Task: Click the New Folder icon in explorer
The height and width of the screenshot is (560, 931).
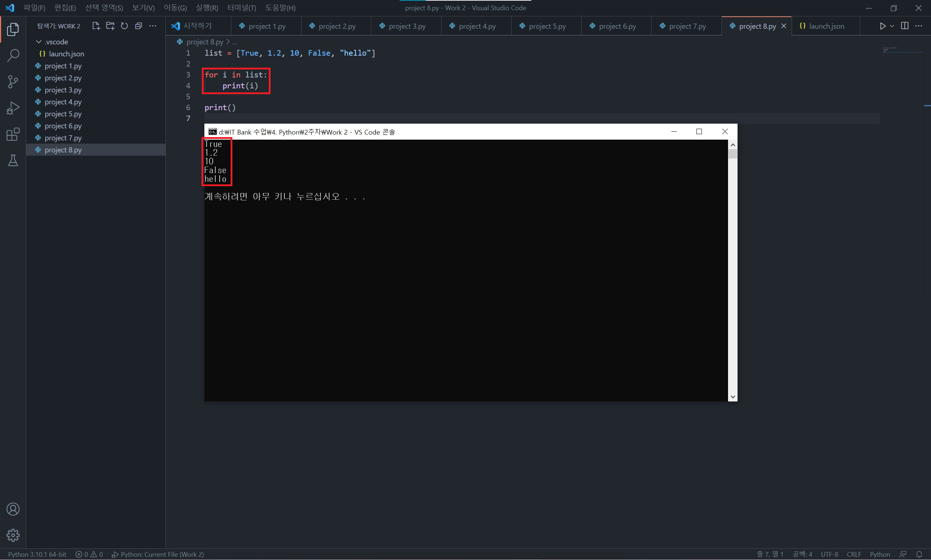Action: coord(110,26)
